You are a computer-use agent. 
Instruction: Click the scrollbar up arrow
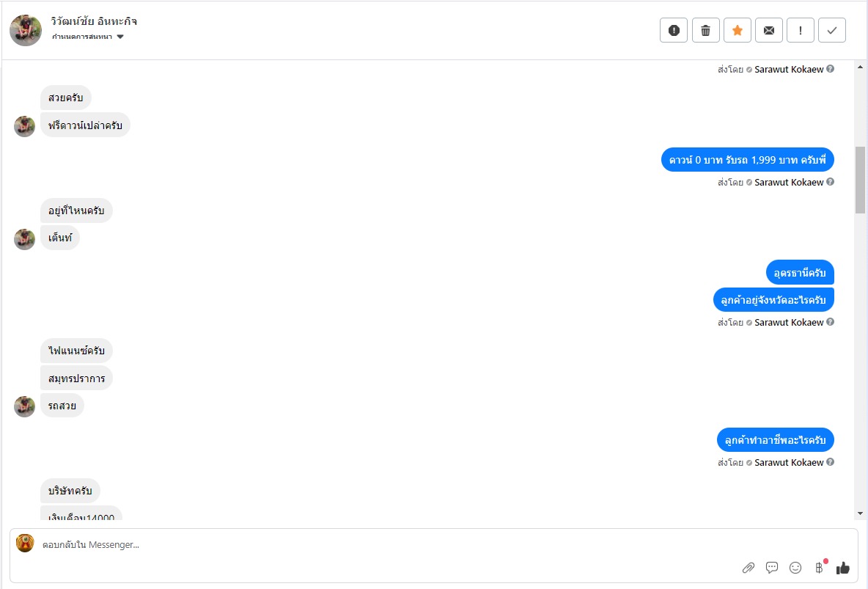point(861,68)
